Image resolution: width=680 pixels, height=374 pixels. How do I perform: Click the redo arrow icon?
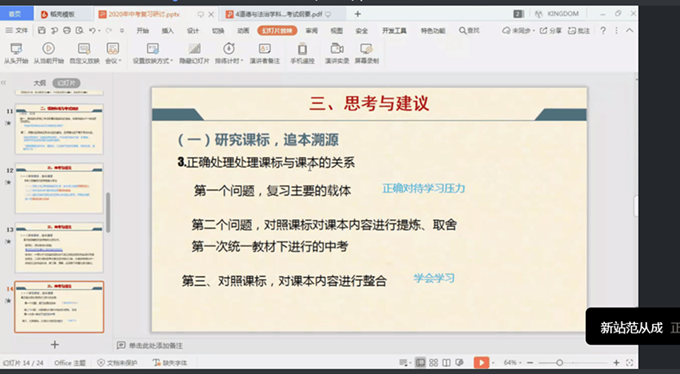pyautogui.click(x=108, y=30)
